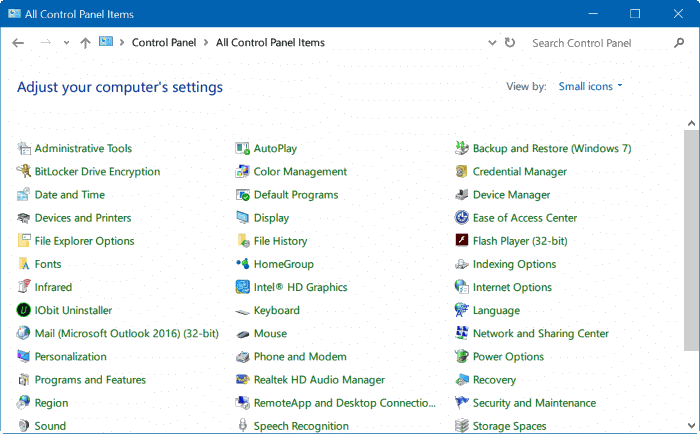This screenshot has height=434, width=700.
Task: Click the search magnifier button
Action: tap(679, 42)
